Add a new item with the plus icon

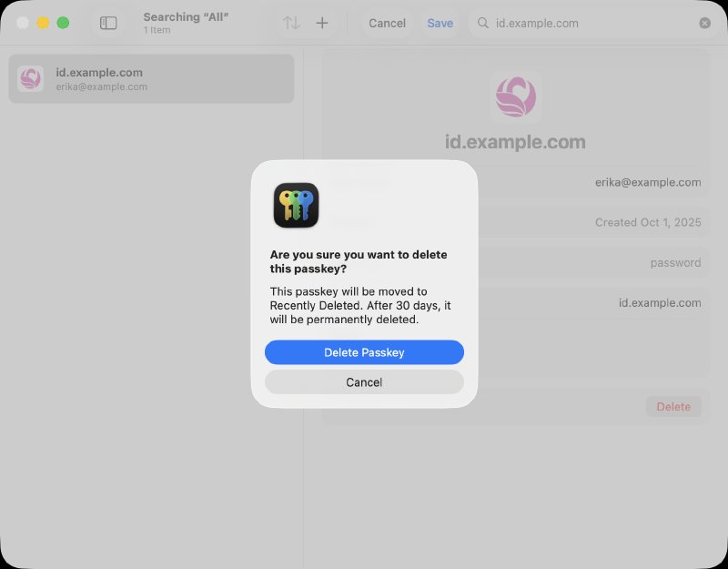pyautogui.click(x=322, y=23)
